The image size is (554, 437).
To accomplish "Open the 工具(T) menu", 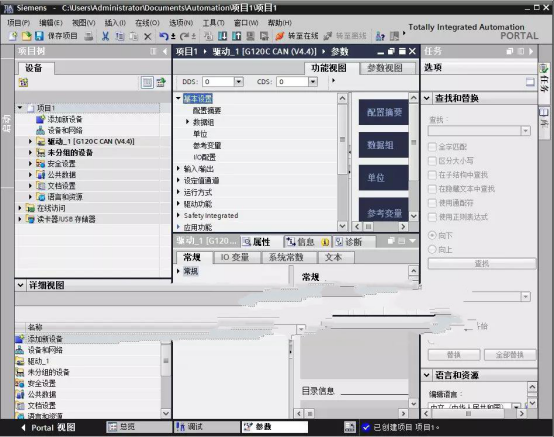I will [213, 23].
